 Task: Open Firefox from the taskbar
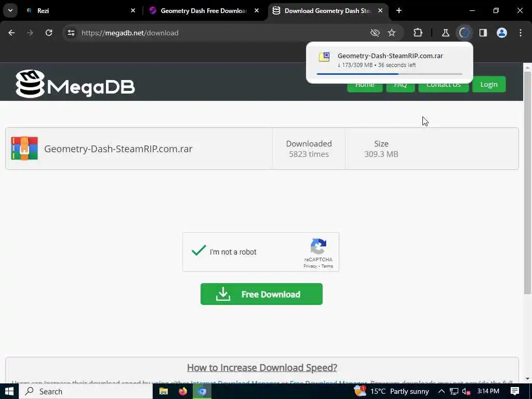coord(182,391)
